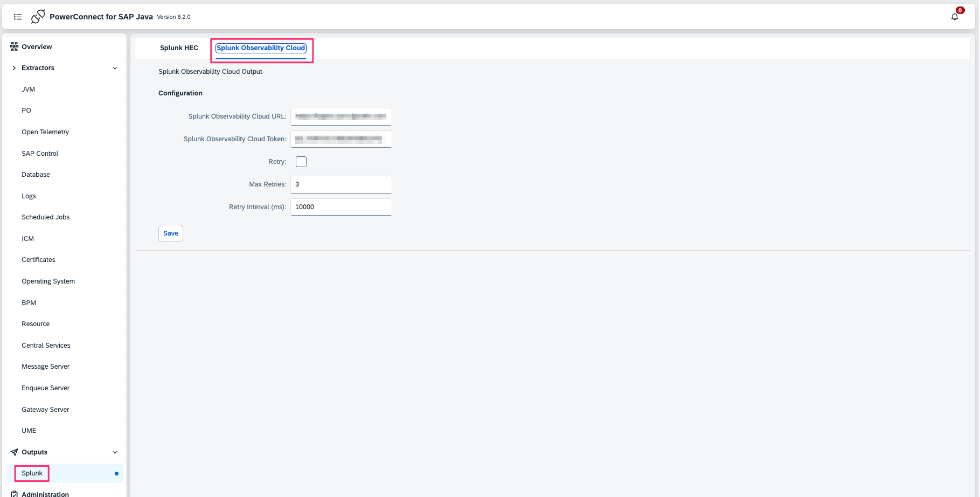Click the Save button
This screenshot has height=497, width=980.
coord(170,233)
